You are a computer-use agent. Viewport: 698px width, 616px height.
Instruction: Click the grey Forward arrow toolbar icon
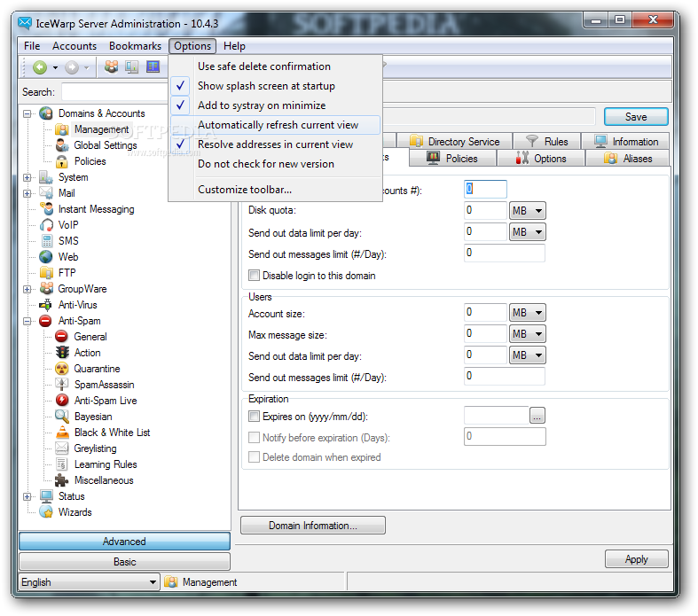click(x=72, y=67)
